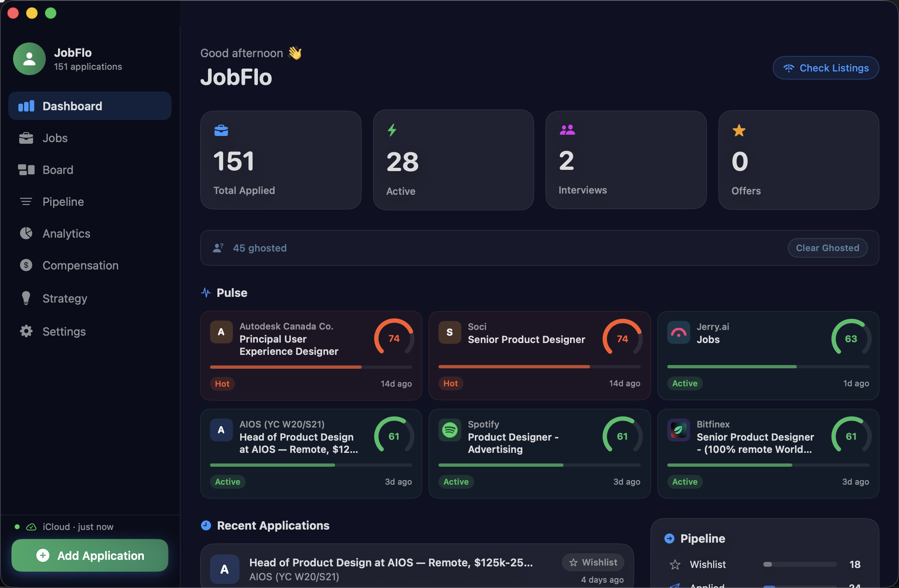The height and width of the screenshot is (588, 899).
Task: Click the Soci S logo tile
Action: tap(450, 332)
